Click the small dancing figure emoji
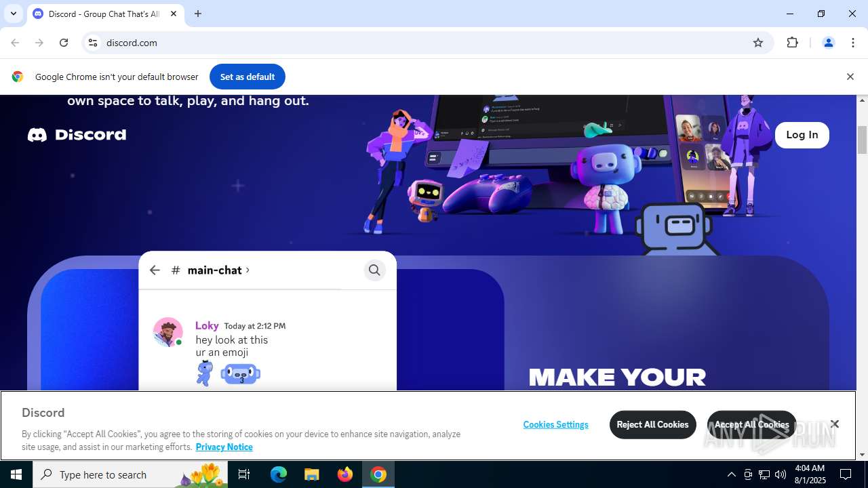This screenshot has height=488, width=868. click(204, 373)
